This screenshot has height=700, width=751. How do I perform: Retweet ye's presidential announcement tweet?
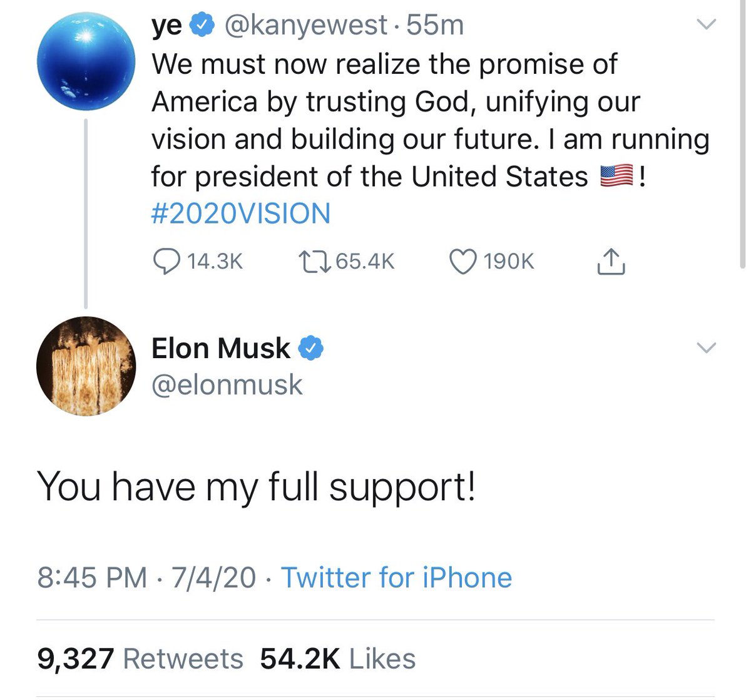pyautogui.click(x=314, y=262)
